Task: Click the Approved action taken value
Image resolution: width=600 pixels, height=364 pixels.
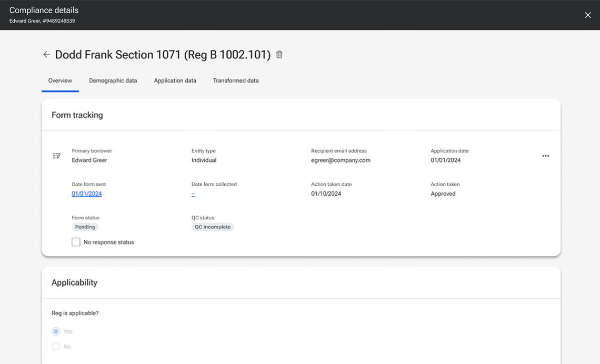Action: (x=443, y=194)
